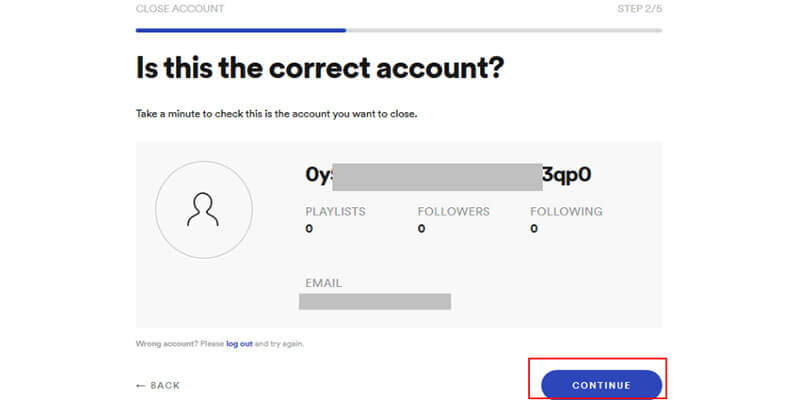Click the zero under FOLLOWING
Viewport: 800px width, 400px height.
534,229
